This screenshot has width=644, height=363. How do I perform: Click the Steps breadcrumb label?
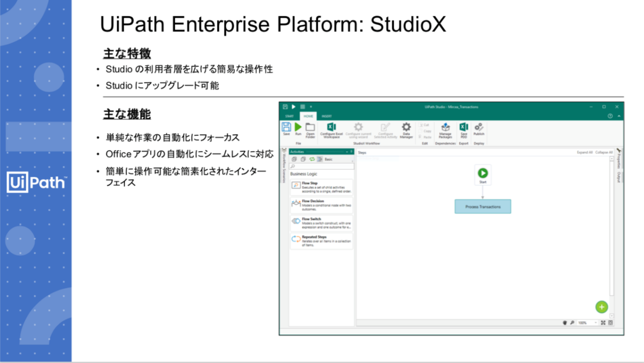(362, 152)
